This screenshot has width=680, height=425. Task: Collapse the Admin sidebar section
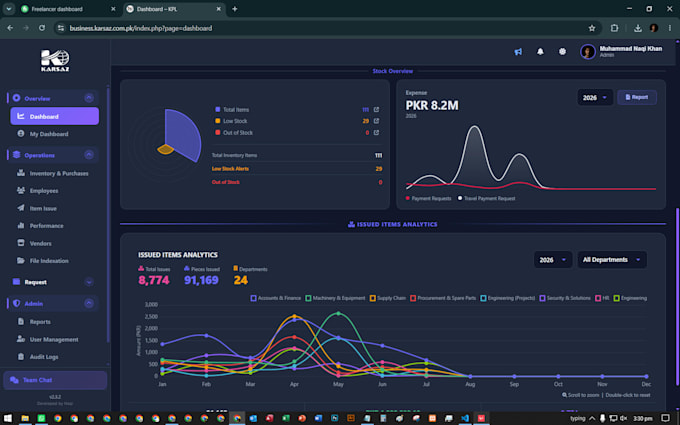coord(89,303)
